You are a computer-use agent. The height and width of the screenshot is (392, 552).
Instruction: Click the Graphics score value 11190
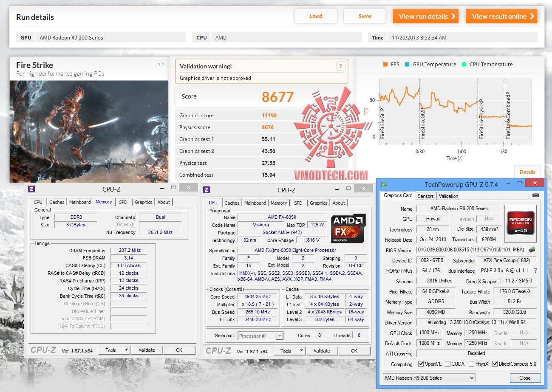(269, 115)
